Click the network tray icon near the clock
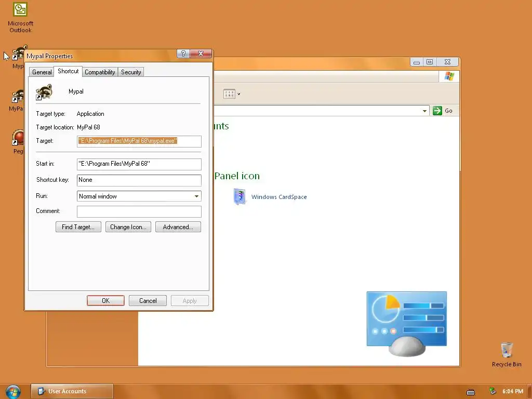Screen dimensions: 532x399 493,391
